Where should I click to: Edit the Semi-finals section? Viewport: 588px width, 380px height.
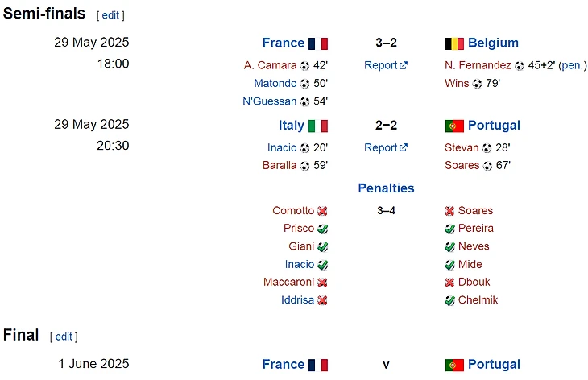point(110,15)
